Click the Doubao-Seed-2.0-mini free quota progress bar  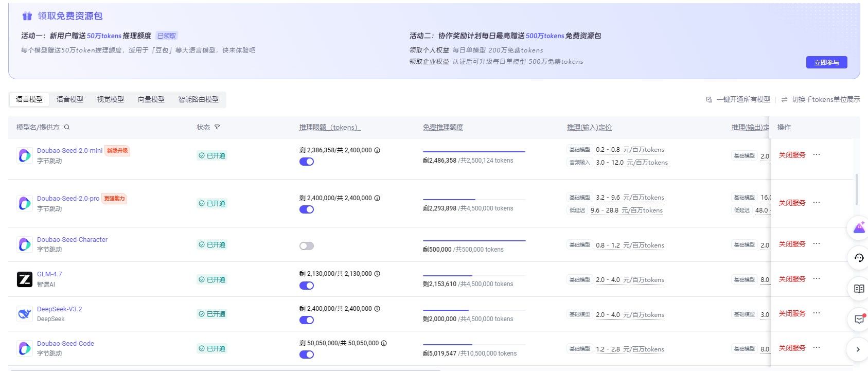point(474,152)
